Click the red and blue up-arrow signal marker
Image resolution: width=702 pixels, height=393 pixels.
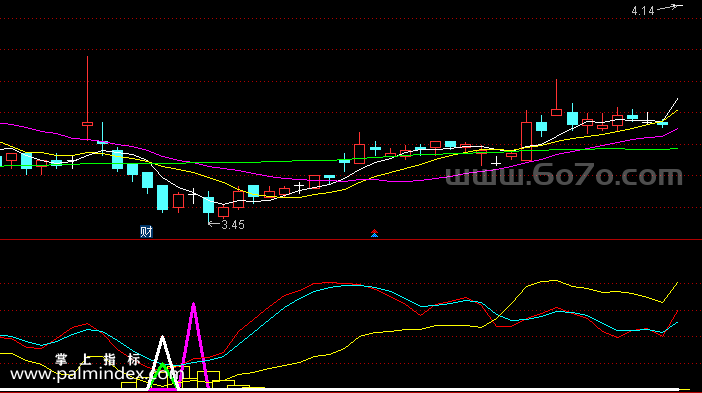click(x=374, y=233)
